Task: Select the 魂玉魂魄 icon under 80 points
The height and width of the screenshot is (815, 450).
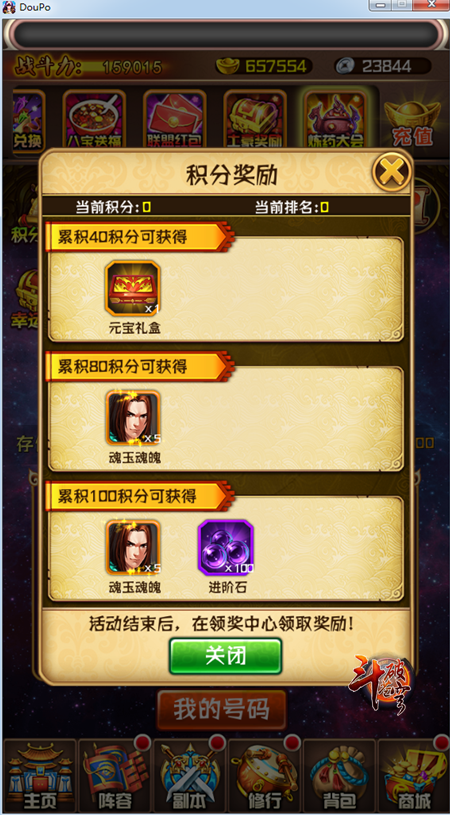Action: (133, 418)
